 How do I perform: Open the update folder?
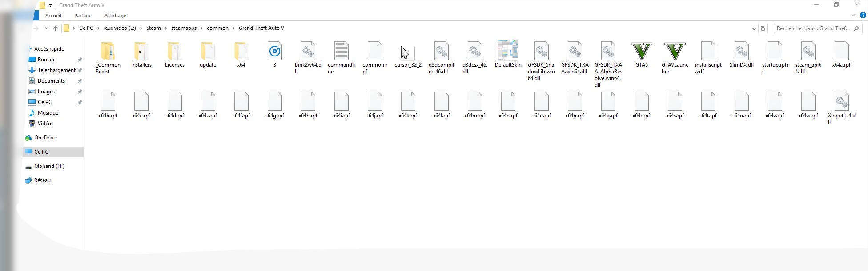tap(208, 55)
